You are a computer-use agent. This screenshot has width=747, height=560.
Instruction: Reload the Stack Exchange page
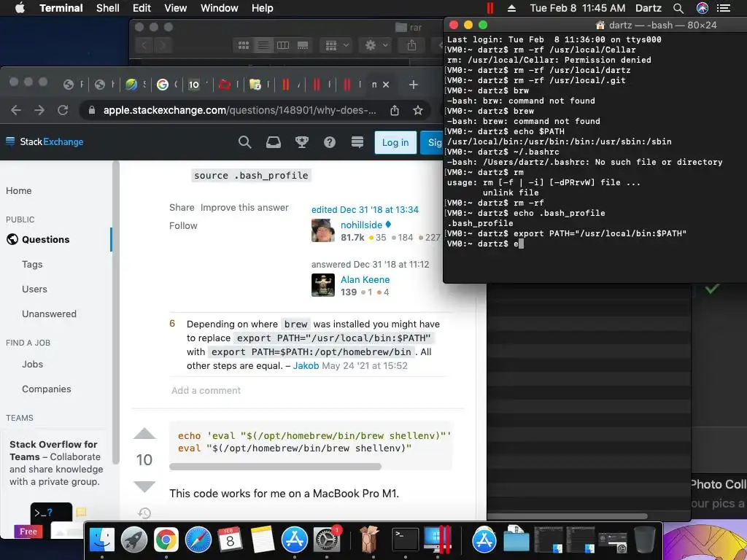click(x=63, y=111)
